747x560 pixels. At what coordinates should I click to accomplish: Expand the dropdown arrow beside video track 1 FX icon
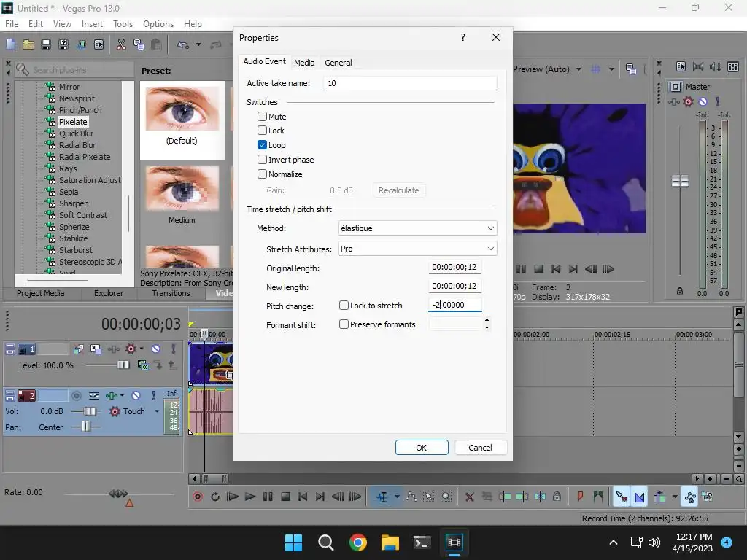pos(142,349)
